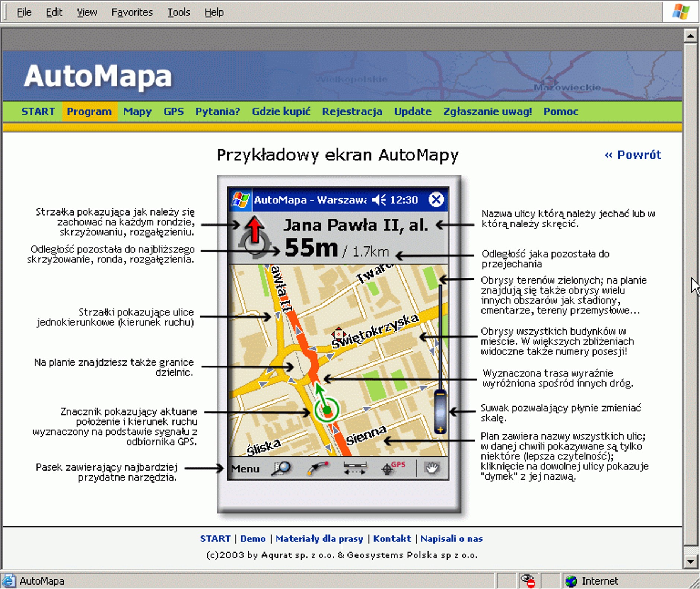Click the Windows flag icon in the PDA titlebar
This screenshot has height=589, width=700.
pos(241,200)
